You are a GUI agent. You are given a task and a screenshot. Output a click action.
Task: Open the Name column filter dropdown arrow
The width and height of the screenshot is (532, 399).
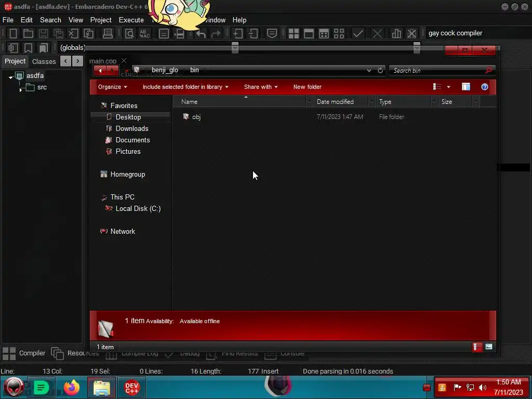[x=309, y=102]
